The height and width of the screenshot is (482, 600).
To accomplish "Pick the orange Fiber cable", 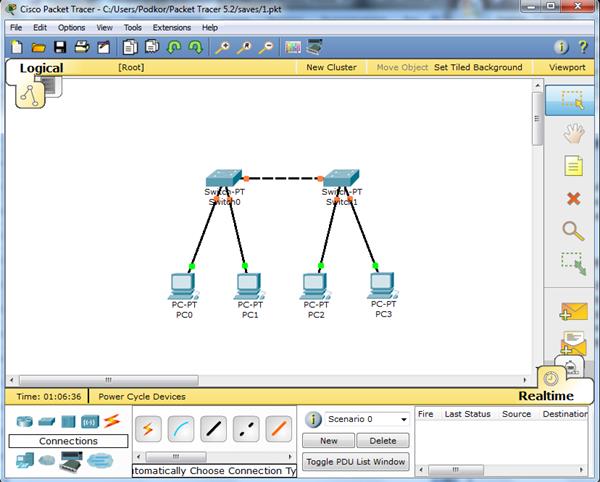I will click(278, 429).
